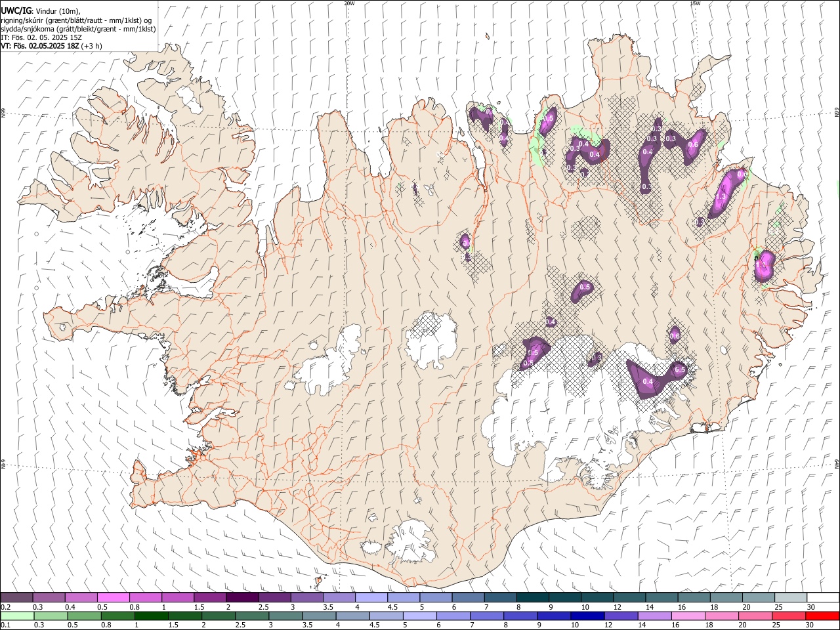The height and width of the screenshot is (630, 840).
Task: Click the bright pink 0.5–0.8 snow-scale swatch
Action: (114, 597)
